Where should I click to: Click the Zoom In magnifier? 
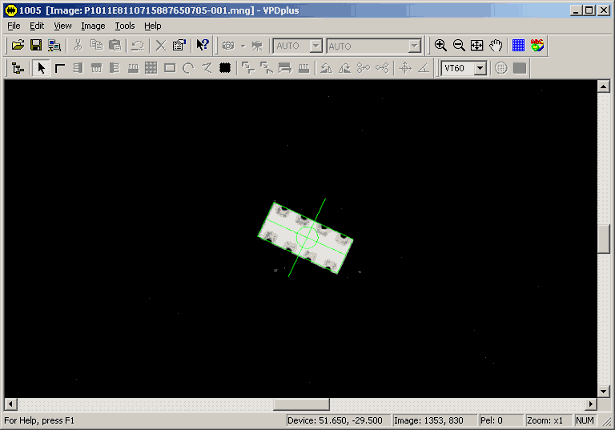pyautogui.click(x=440, y=46)
